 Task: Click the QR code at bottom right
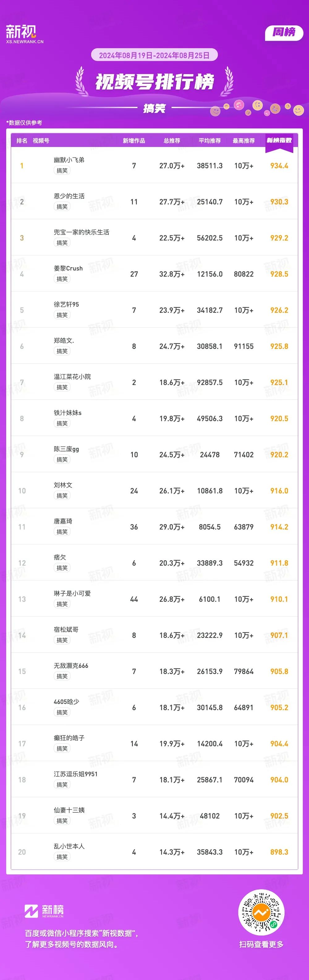tap(261, 913)
